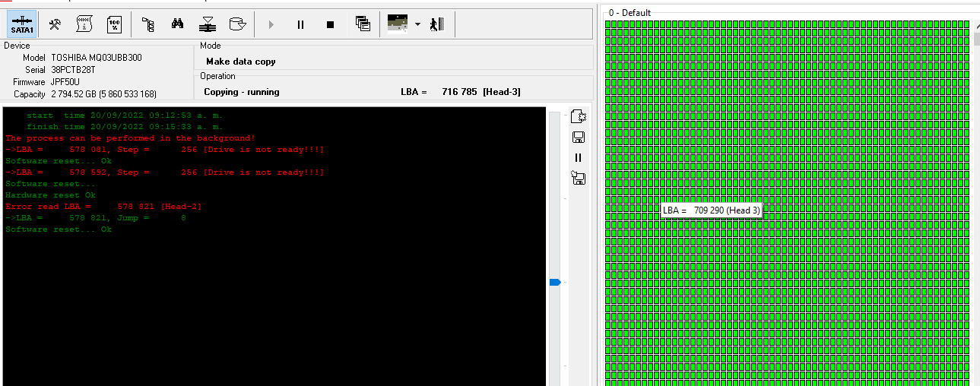
Task: Click the 'LBA = 709 290 (Head 3)' tooltip
Action: (712, 210)
